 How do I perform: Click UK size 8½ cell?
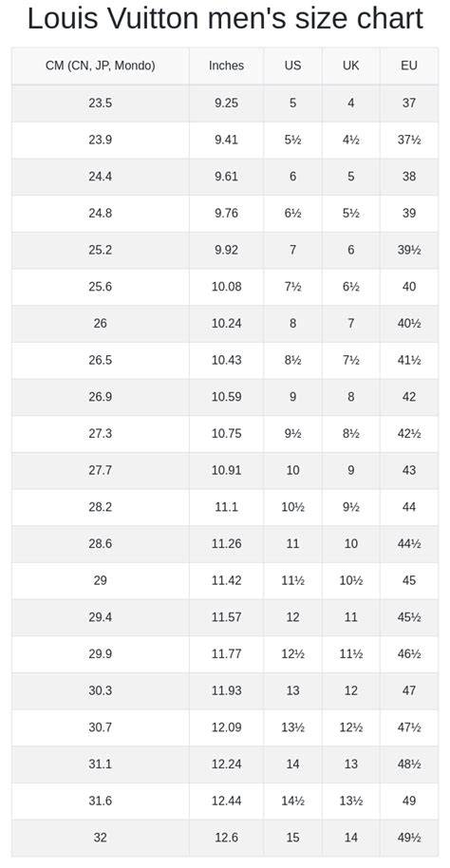click(x=351, y=433)
